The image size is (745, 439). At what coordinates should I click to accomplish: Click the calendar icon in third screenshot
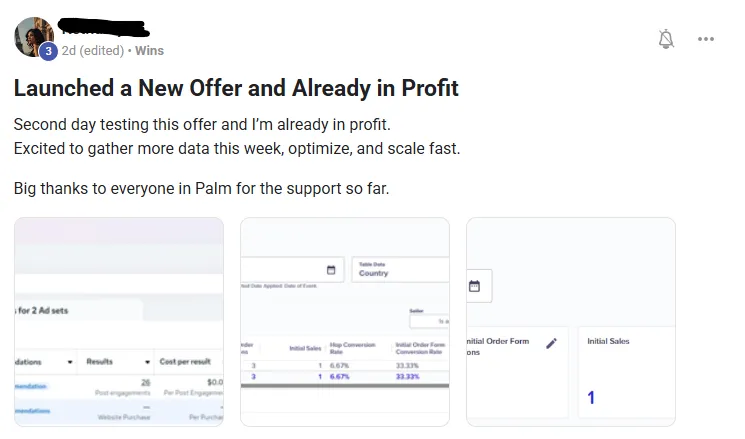tap(475, 286)
